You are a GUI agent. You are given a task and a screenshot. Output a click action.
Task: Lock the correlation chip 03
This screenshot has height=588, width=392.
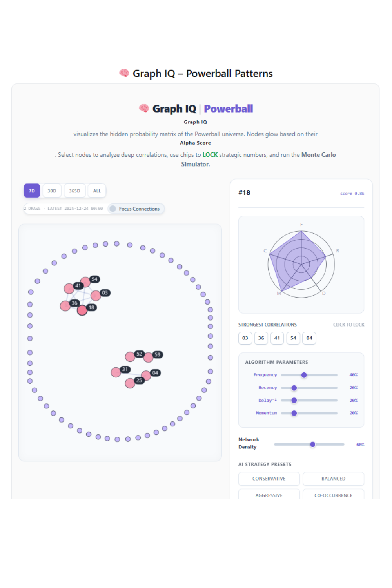(x=245, y=338)
